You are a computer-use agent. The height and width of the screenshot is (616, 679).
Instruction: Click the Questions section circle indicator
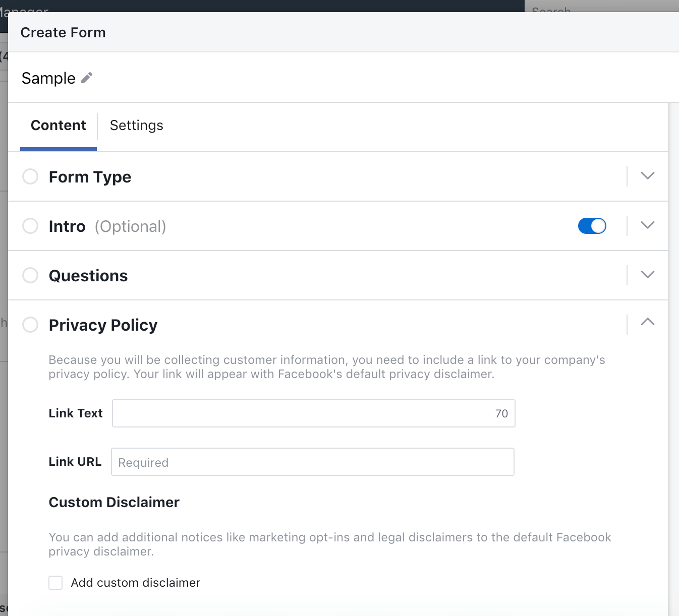click(30, 275)
